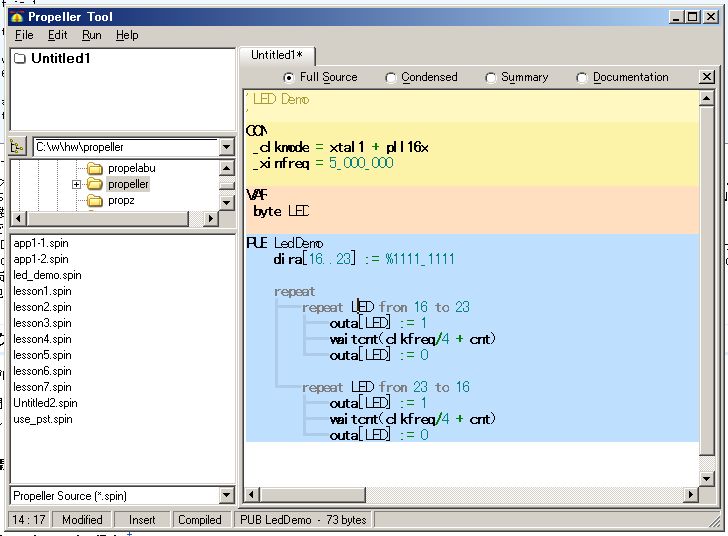Image resolution: width=728 pixels, height=536 pixels.
Task: Choose Documentation view radio button
Action: (x=582, y=77)
